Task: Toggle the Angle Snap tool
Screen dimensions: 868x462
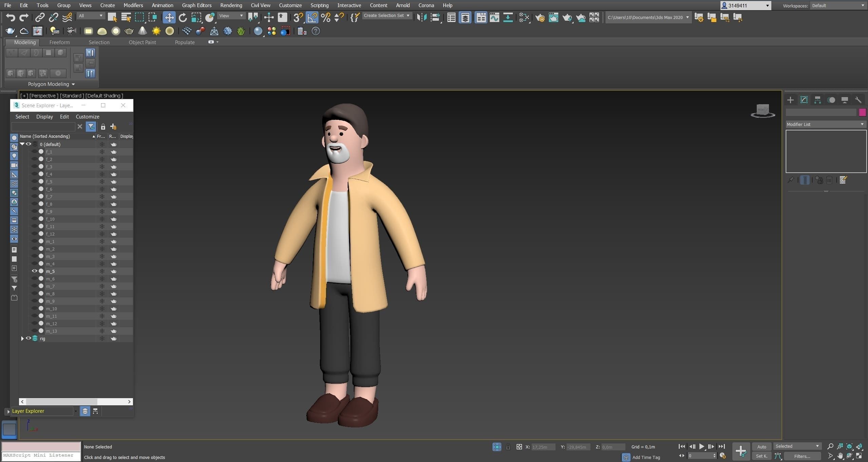Action: 312,17
